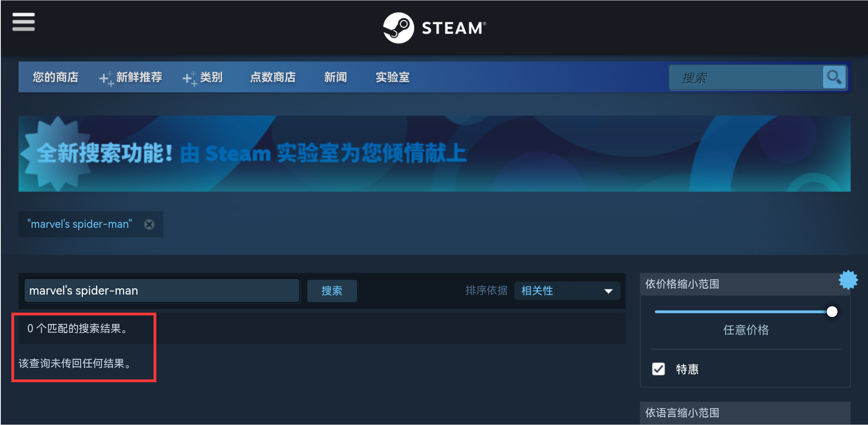Viewport: 868px width, 425px height.
Task: Click the 该查询未传回任何结果 message
Action: (x=75, y=363)
